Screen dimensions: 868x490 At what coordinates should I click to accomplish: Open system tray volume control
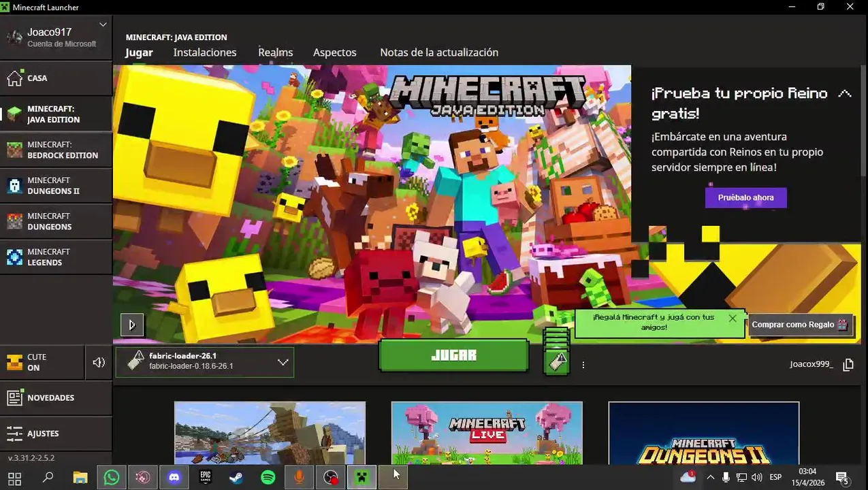point(756,478)
